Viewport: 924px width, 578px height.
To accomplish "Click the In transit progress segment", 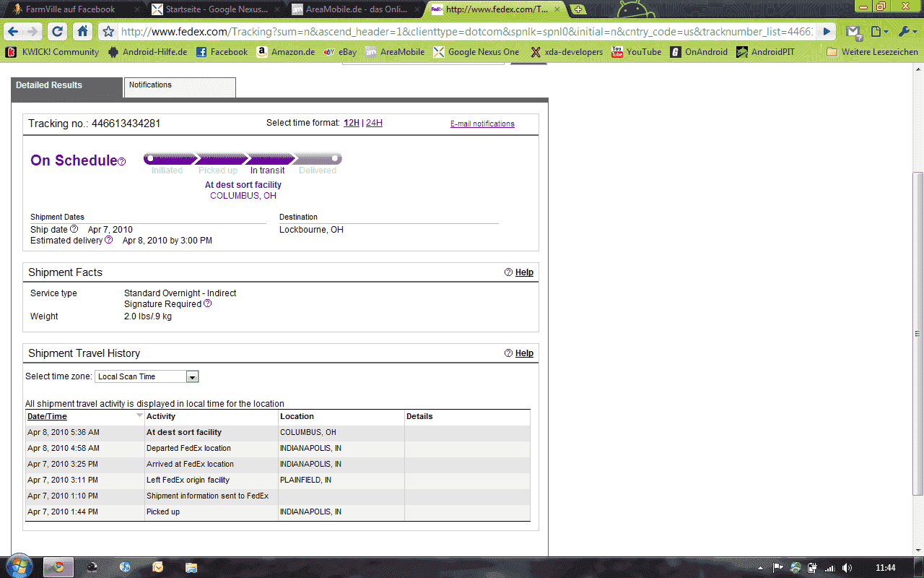I will coord(270,159).
